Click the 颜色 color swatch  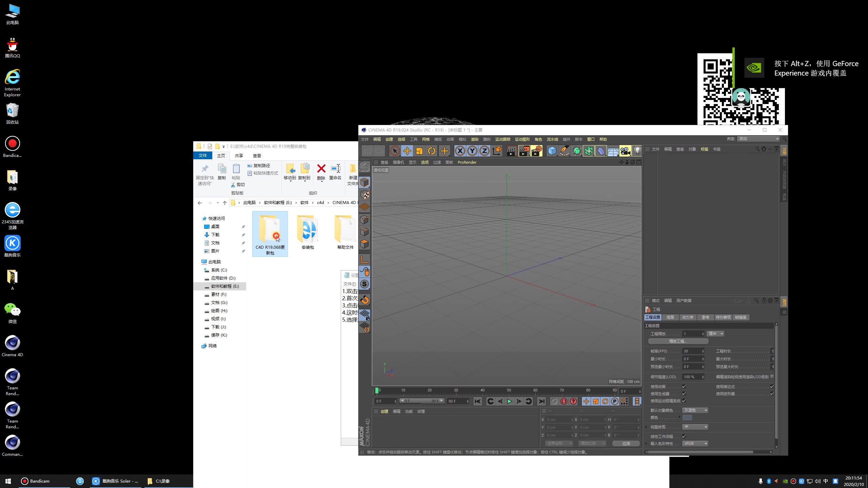click(x=687, y=418)
